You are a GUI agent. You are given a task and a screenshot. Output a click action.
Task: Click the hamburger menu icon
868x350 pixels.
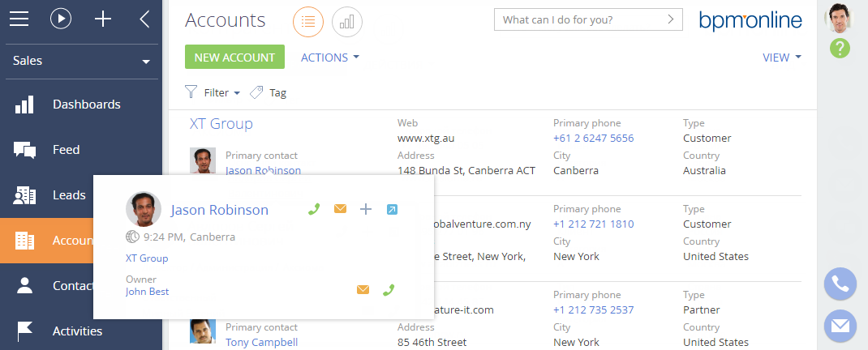pos(19,19)
